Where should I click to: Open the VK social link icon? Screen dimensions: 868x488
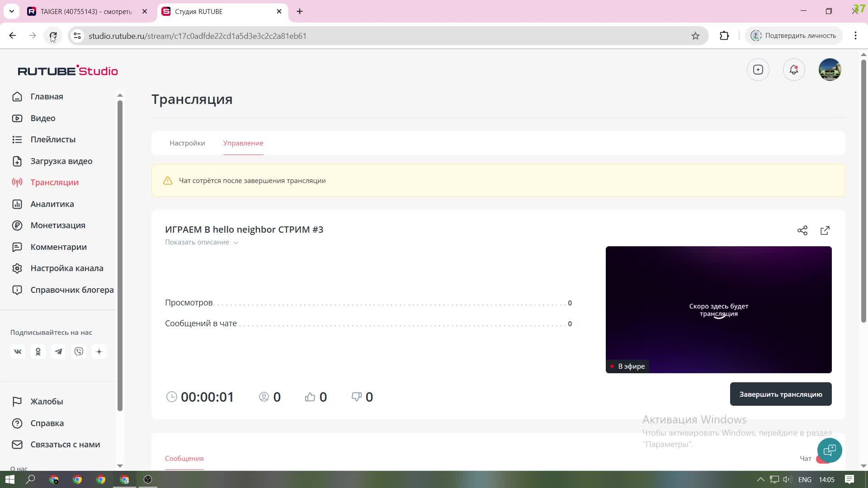click(18, 352)
